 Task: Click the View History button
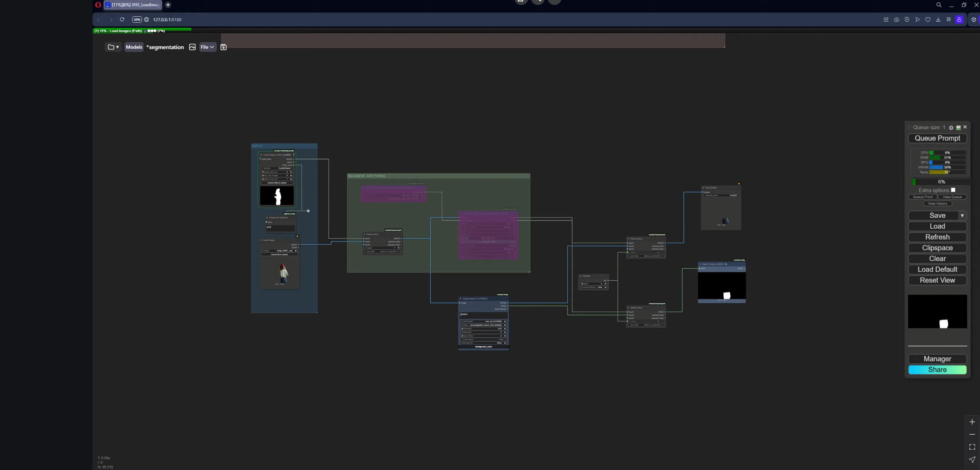pos(937,203)
